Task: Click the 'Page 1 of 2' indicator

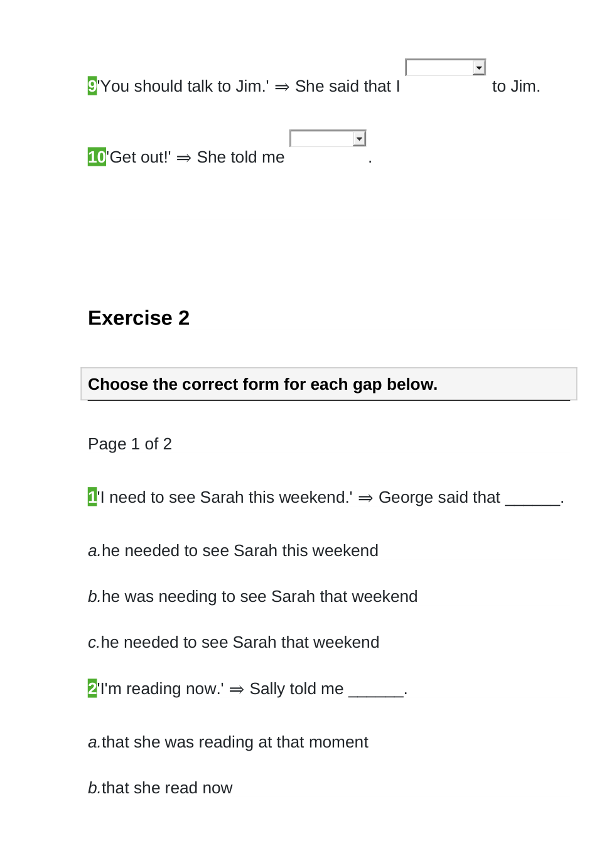Action: coord(130,444)
